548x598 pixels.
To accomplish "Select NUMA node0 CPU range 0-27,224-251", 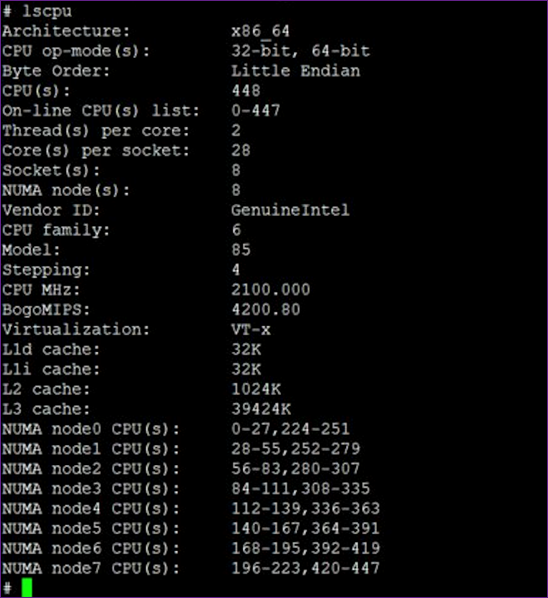I will point(291,429).
